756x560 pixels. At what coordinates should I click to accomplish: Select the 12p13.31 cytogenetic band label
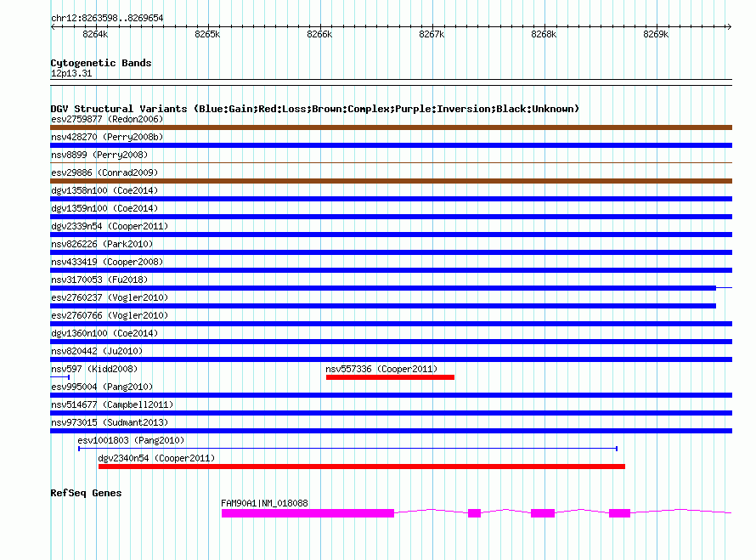click(71, 74)
